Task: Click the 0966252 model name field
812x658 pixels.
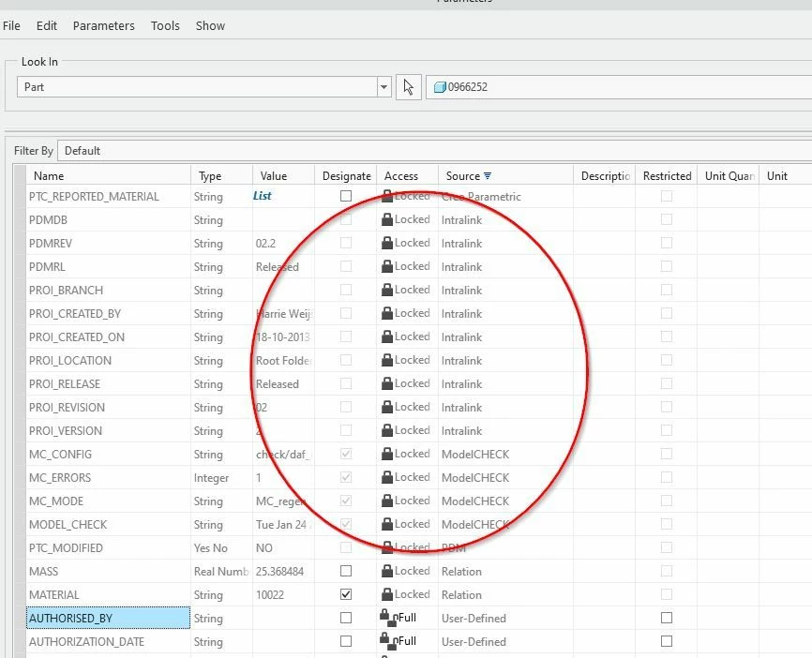Action: click(x=619, y=86)
